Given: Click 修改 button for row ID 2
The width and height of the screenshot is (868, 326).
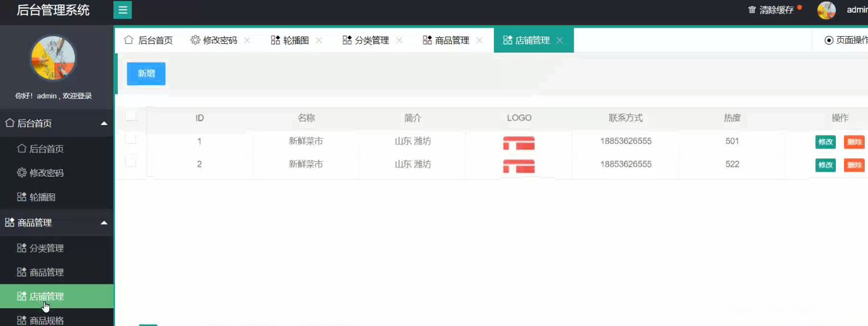Looking at the screenshot, I should pyautogui.click(x=825, y=165).
